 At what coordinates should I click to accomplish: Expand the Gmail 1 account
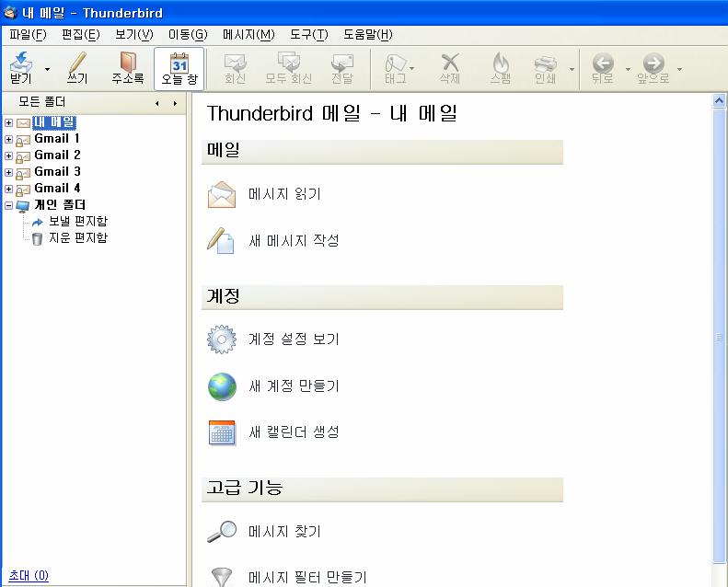8,139
